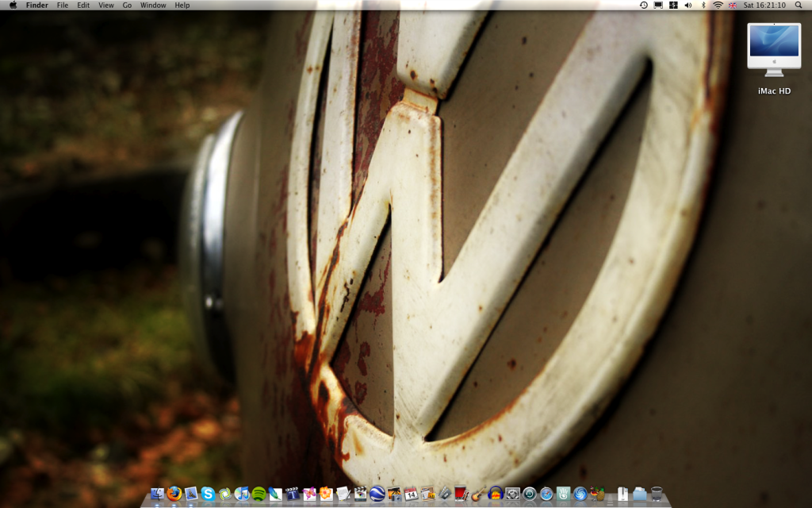Open System Preferences gear icon
The image size is (812, 508).
point(513,494)
